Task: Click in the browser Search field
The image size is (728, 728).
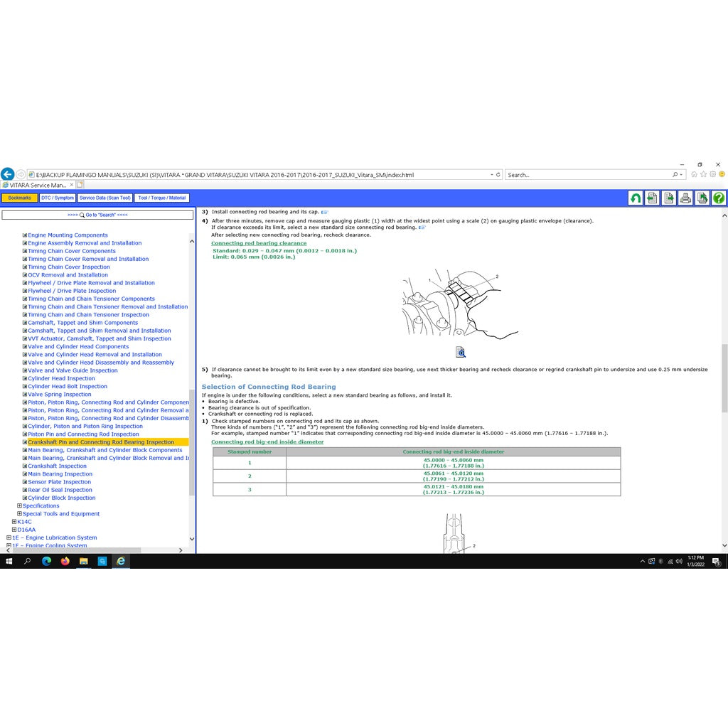Action: (587, 175)
